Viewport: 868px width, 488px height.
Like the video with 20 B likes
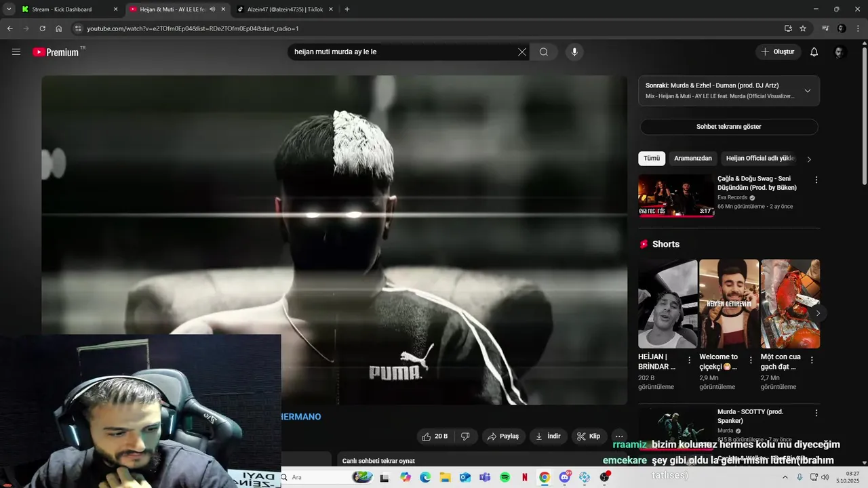(435, 436)
